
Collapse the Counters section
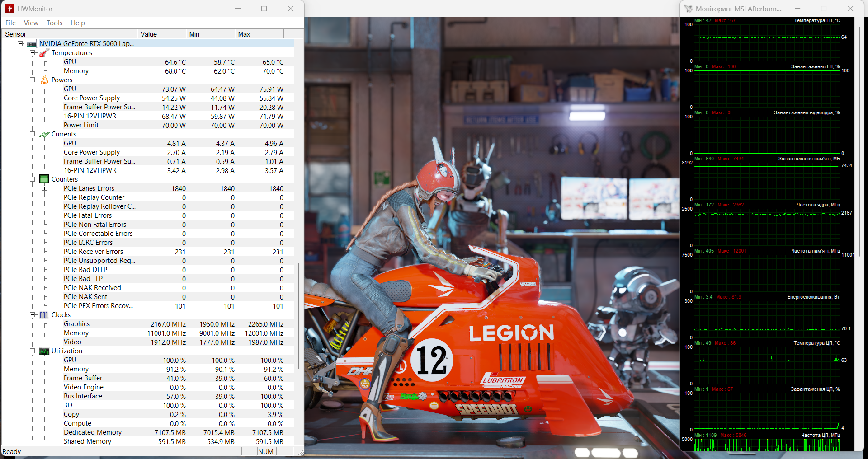[32, 179]
